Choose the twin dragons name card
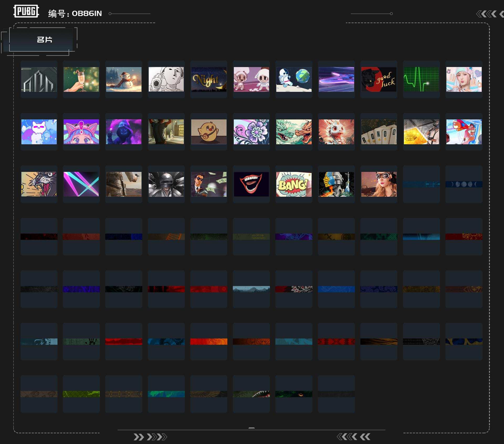The width and height of the screenshot is (504, 444). coord(294,132)
